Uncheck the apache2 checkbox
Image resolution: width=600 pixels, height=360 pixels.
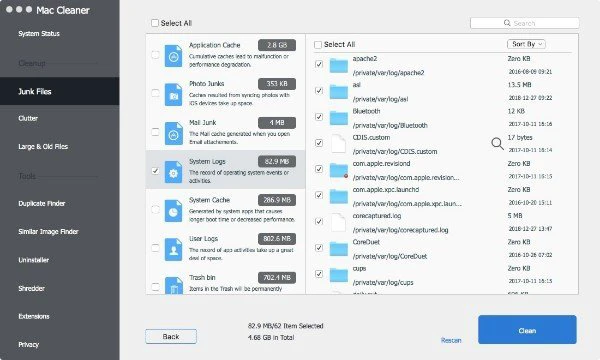319,64
